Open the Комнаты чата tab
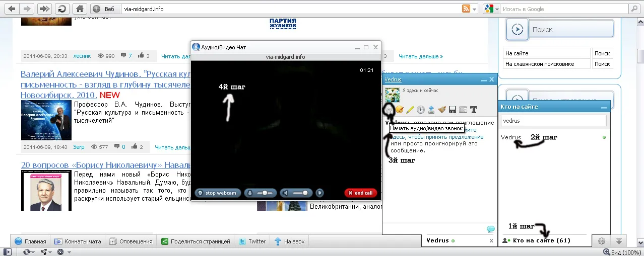The width and height of the screenshot is (644, 256). click(78, 241)
